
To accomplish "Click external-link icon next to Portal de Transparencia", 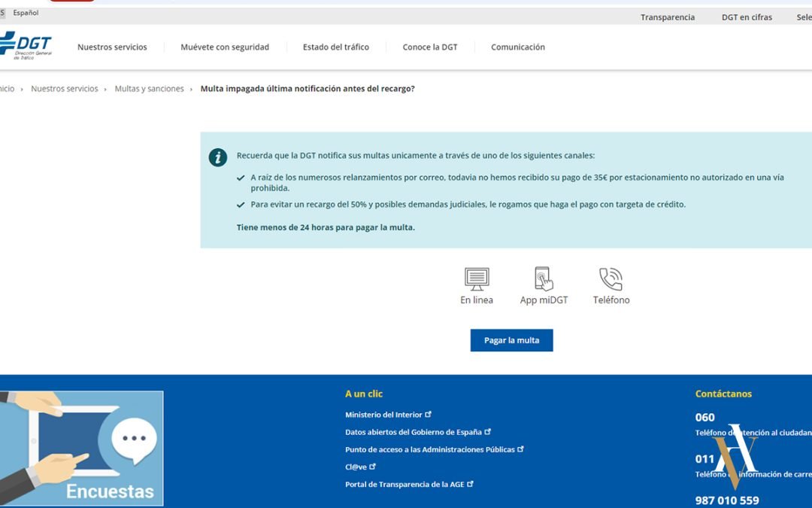I will [x=470, y=484].
